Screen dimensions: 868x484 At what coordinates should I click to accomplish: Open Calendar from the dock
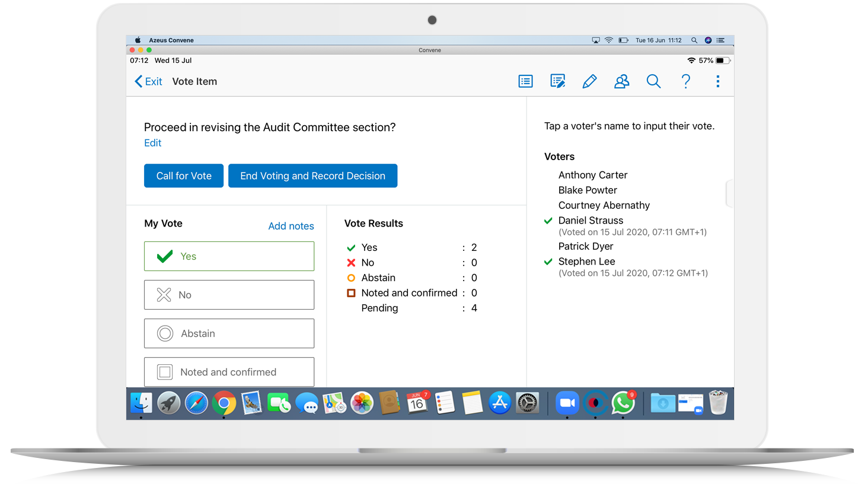pos(417,403)
